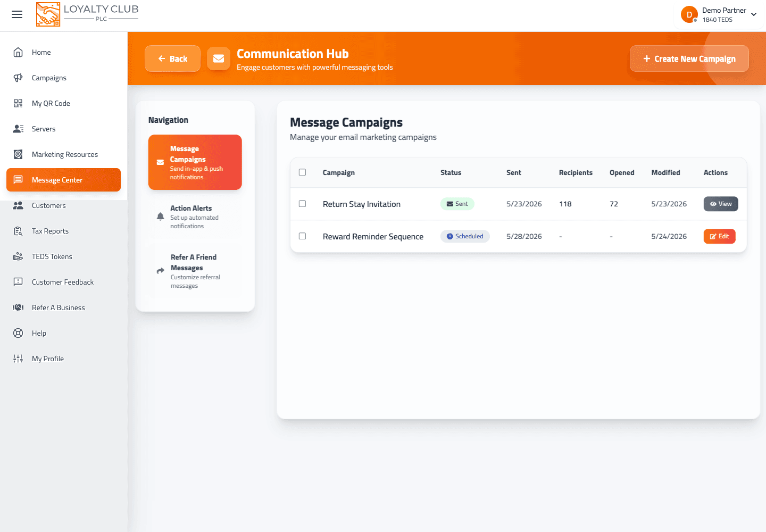Click the My QR Code icon
Image resolution: width=766 pixels, height=532 pixels.
pos(18,103)
